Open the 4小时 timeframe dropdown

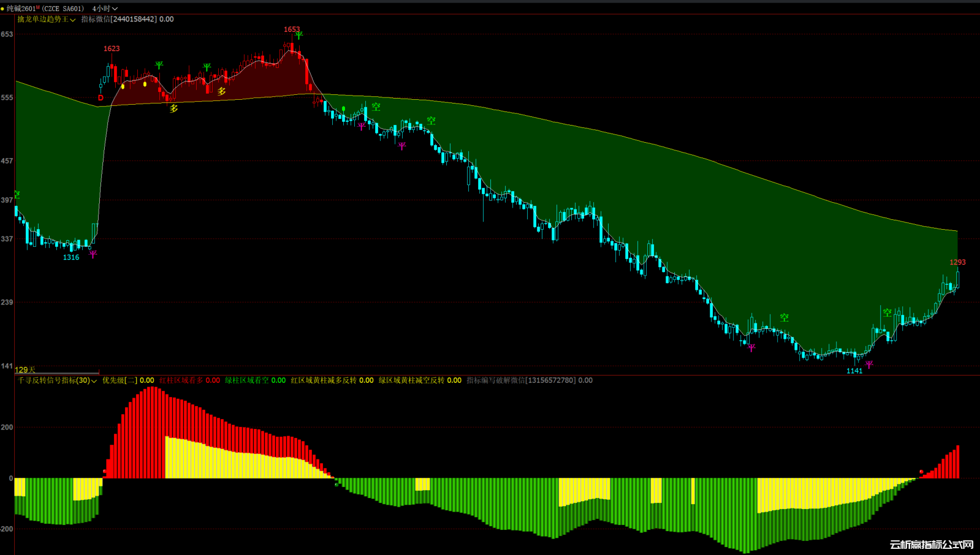coord(104,9)
